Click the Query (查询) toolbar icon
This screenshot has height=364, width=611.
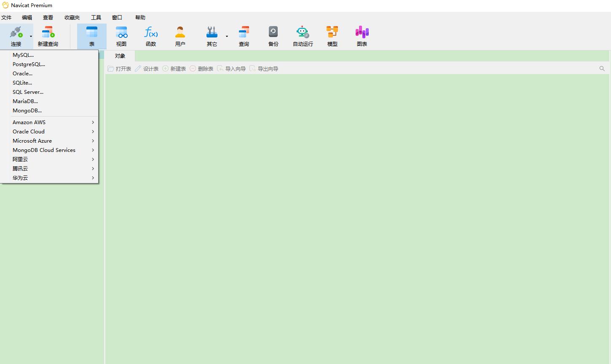(x=244, y=36)
